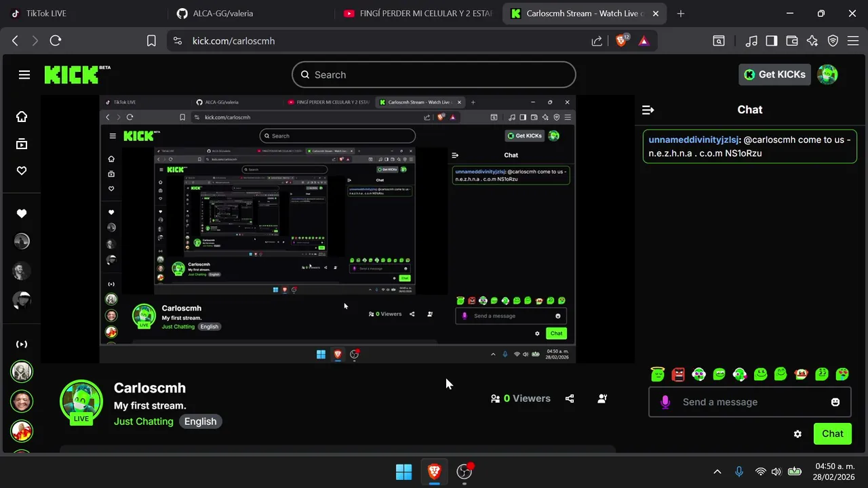The image size is (868, 488).
Task: Click the OBS recording app on taskbar
Action: coord(465,472)
